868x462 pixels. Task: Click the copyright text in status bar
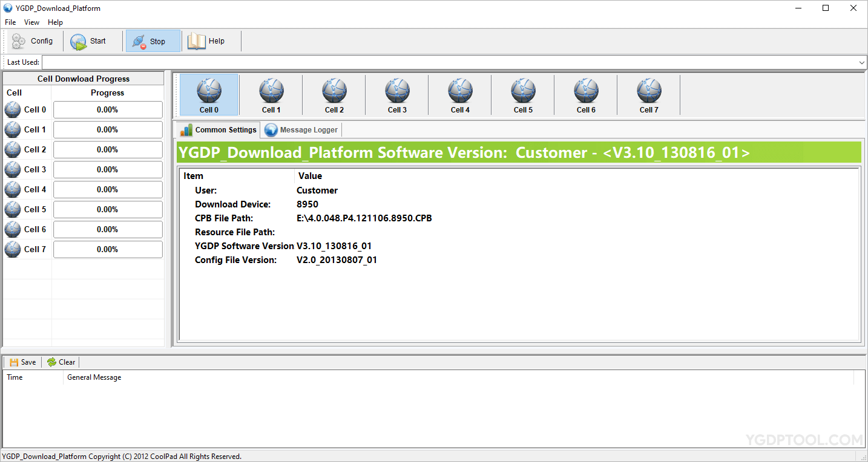[x=122, y=457]
